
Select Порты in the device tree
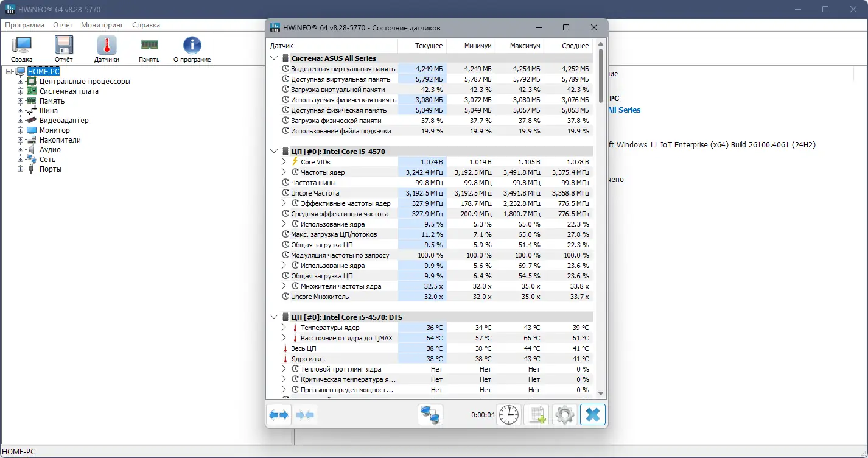(x=50, y=169)
